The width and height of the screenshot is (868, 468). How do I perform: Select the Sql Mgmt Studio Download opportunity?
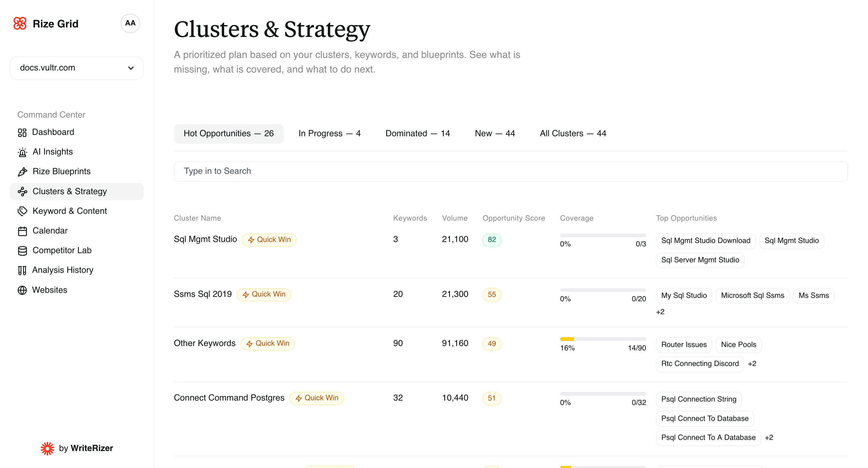[706, 241]
